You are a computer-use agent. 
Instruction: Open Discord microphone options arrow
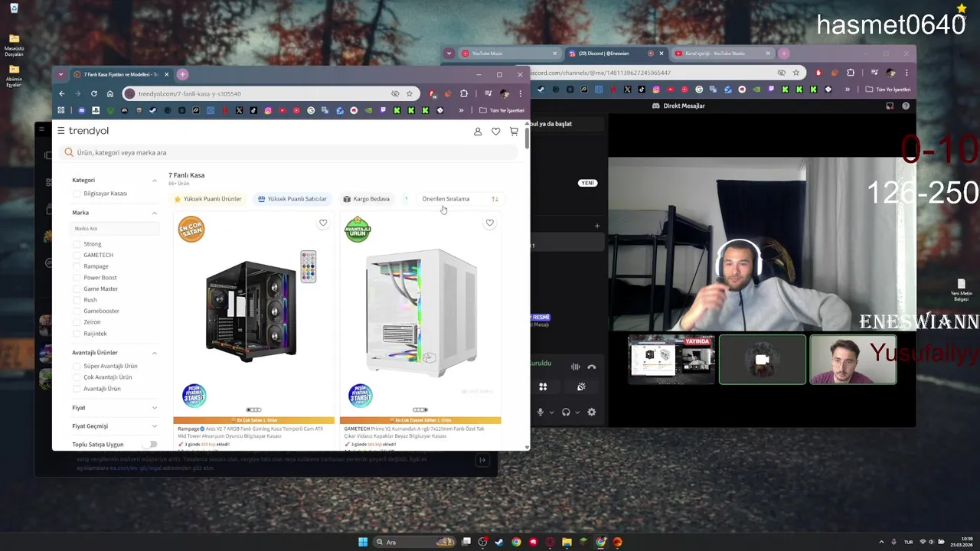(x=551, y=412)
